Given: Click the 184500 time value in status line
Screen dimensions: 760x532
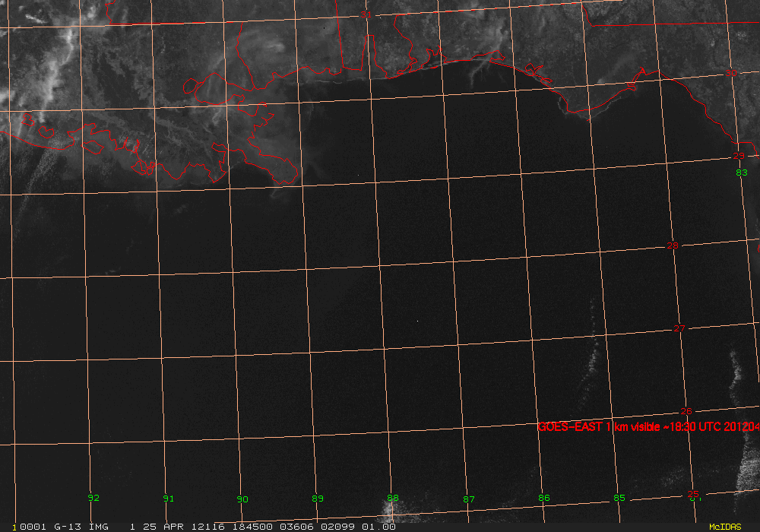Looking at the screenshot, I should click(252, 527).
